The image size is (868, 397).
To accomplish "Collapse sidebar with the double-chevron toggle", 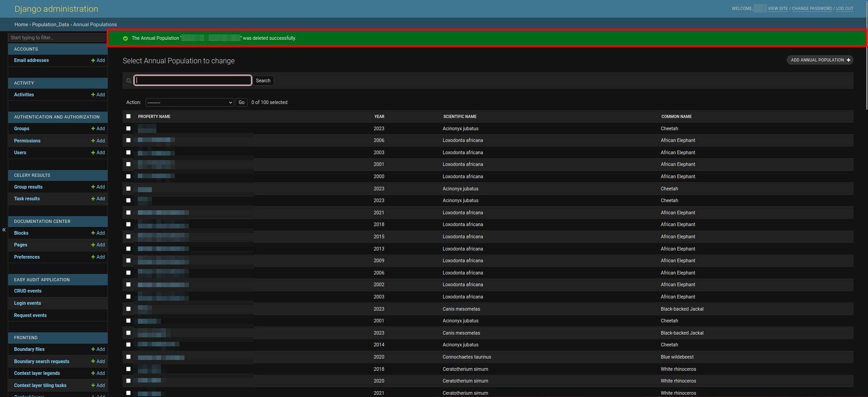I will [4, 230].
